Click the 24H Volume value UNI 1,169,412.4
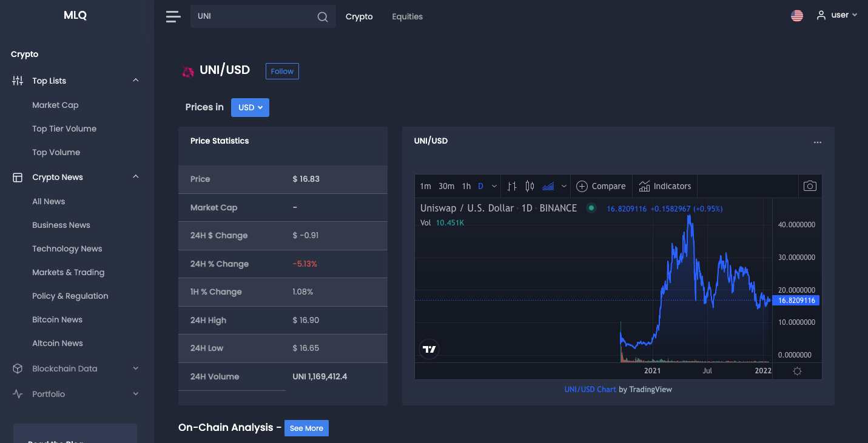This screenshot has height=443, width=868. point(320,376)
